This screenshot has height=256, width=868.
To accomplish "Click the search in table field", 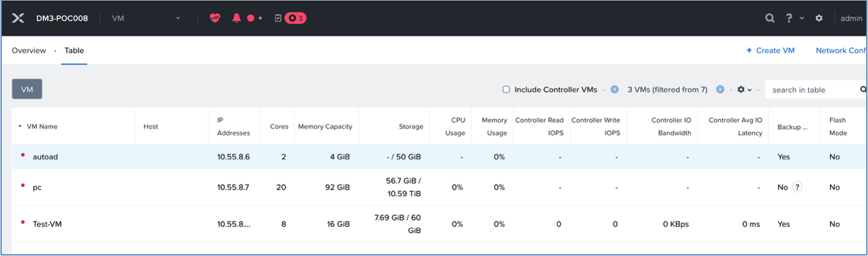I will click(813, 89).
